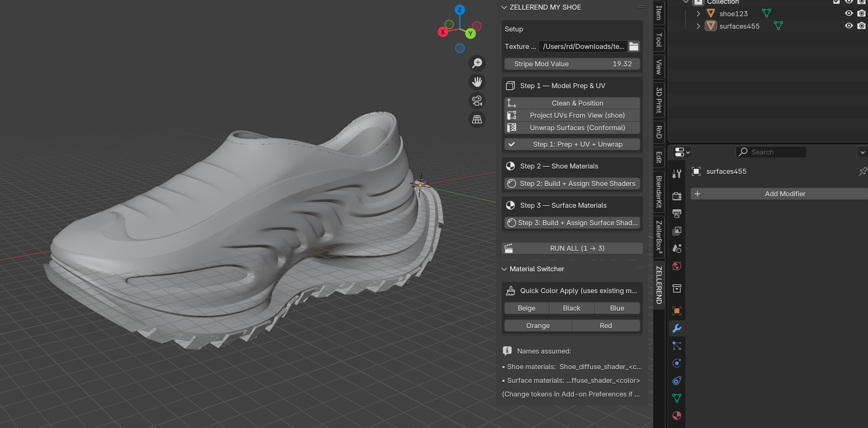This screenshot has width=868, height=428.
Task: Toggle visibility of surfaces455 object
Action: click(848, 26)
